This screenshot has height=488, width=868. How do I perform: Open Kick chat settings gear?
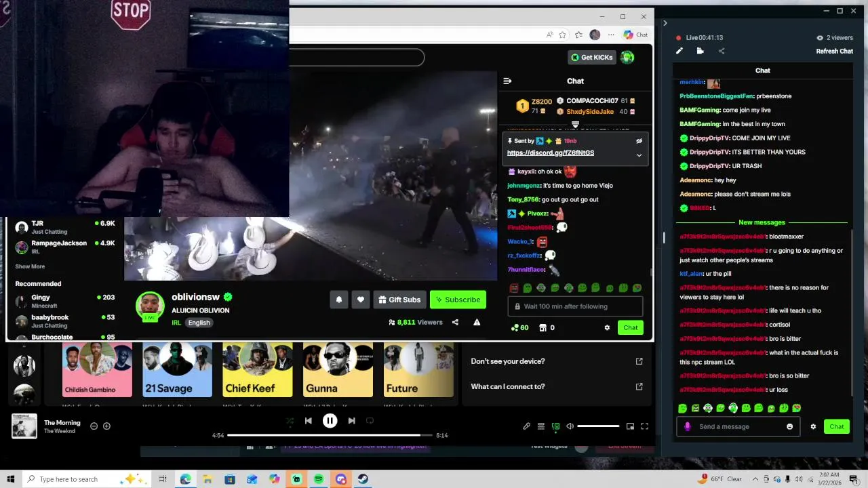[607, 327]
